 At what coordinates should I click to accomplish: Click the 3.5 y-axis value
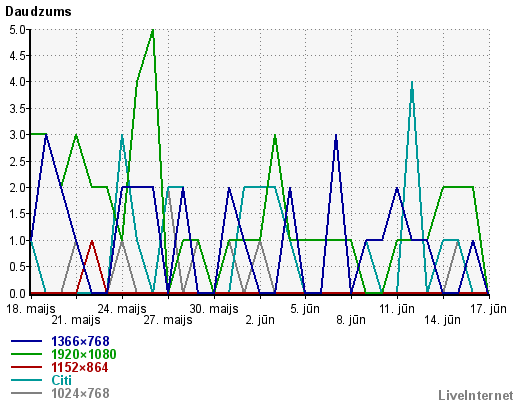(17, 109)
